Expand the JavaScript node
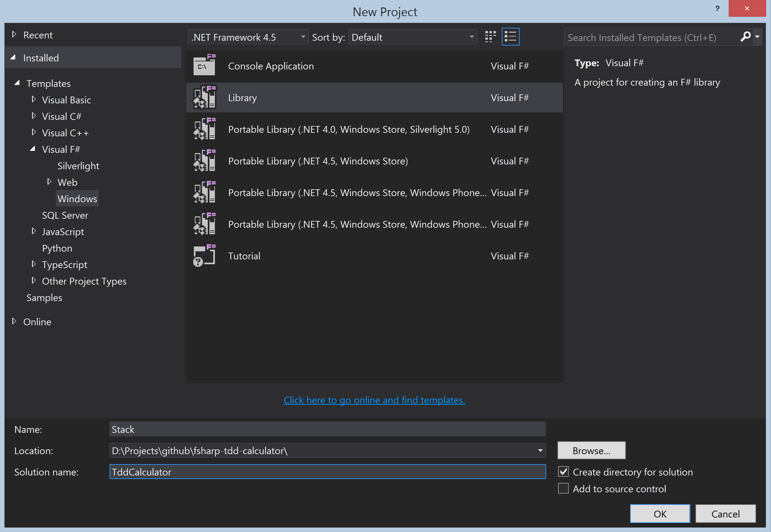This screenshot has width=771, height=532. pyautogui.click(x=34, y=231)
